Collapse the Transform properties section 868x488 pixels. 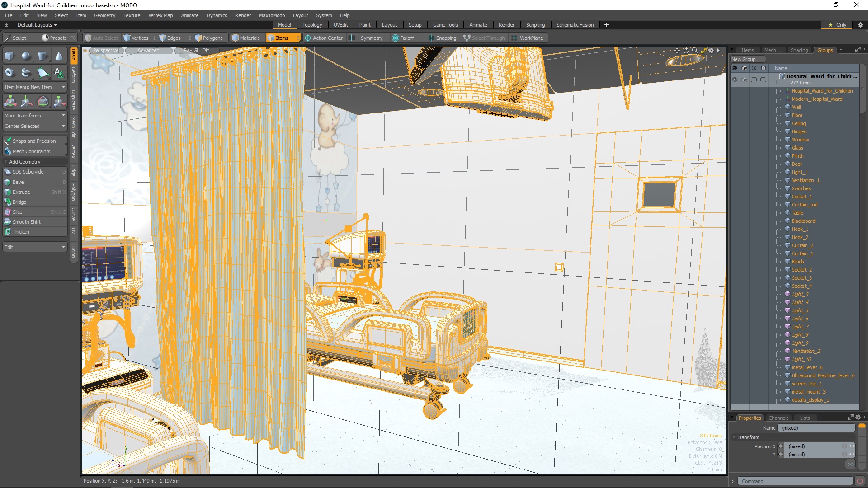[734, 437]
